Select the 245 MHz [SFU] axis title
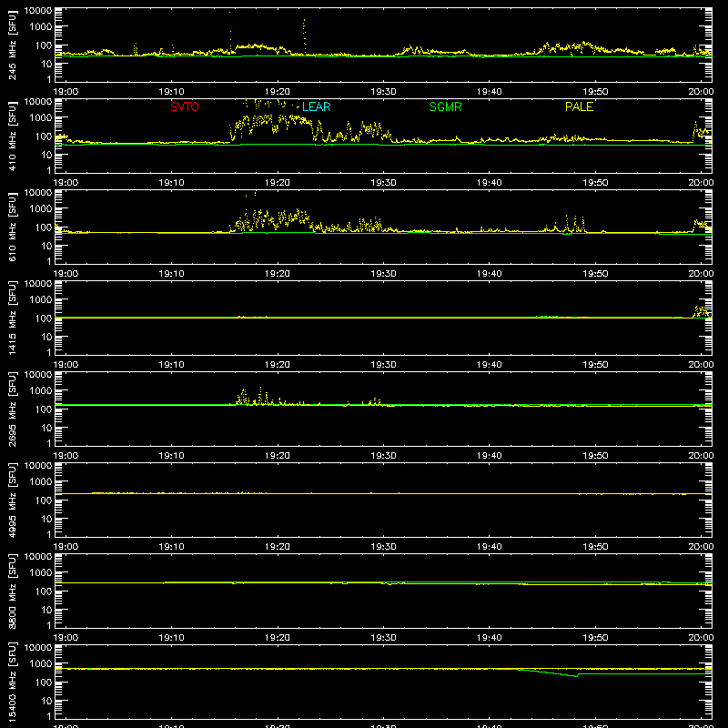This screenshot has height=728, width=728. pos(12,46)
